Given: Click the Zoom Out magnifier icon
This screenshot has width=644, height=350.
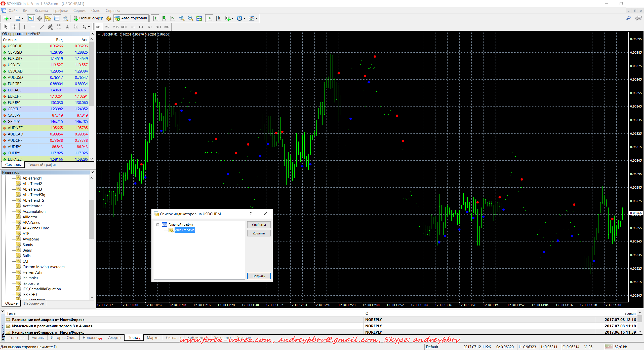Looking at the screenshot, I should point(190,18).
